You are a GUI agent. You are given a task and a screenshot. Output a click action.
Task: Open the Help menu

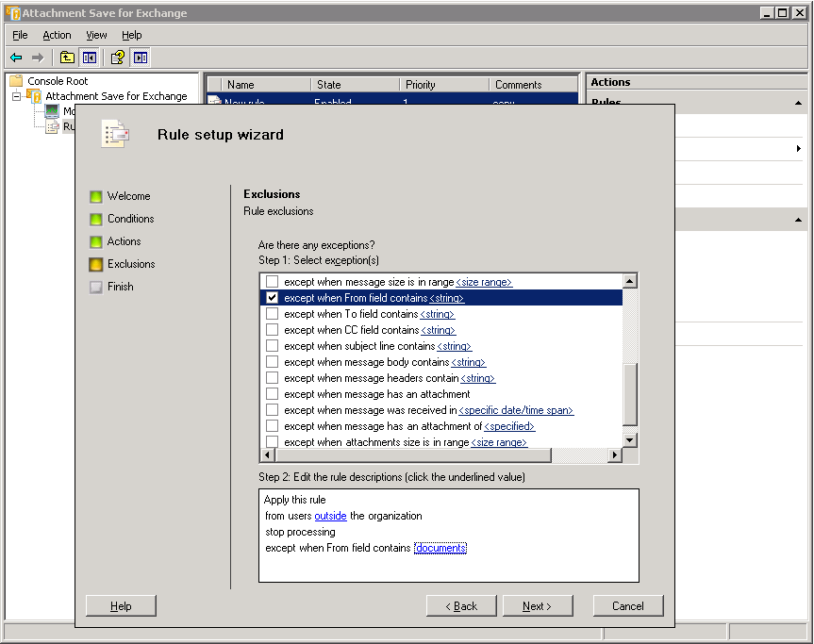point(132,35)
